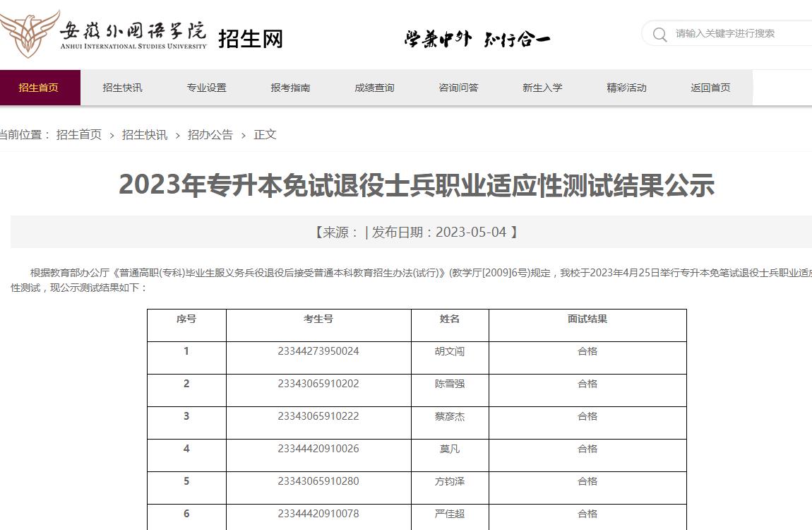Click 合格 result for 莫凡
The image size is (812, 530).
point(587,449)
